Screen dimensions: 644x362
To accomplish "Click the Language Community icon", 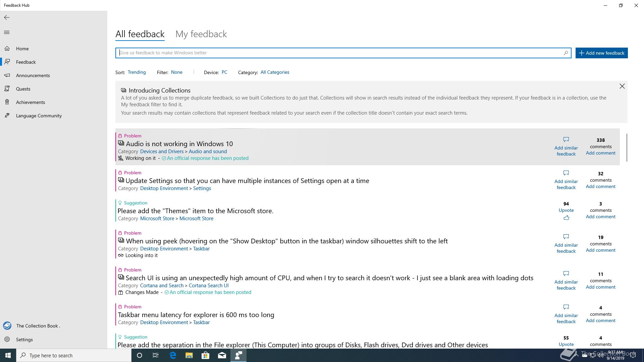I will click(7, 116).
